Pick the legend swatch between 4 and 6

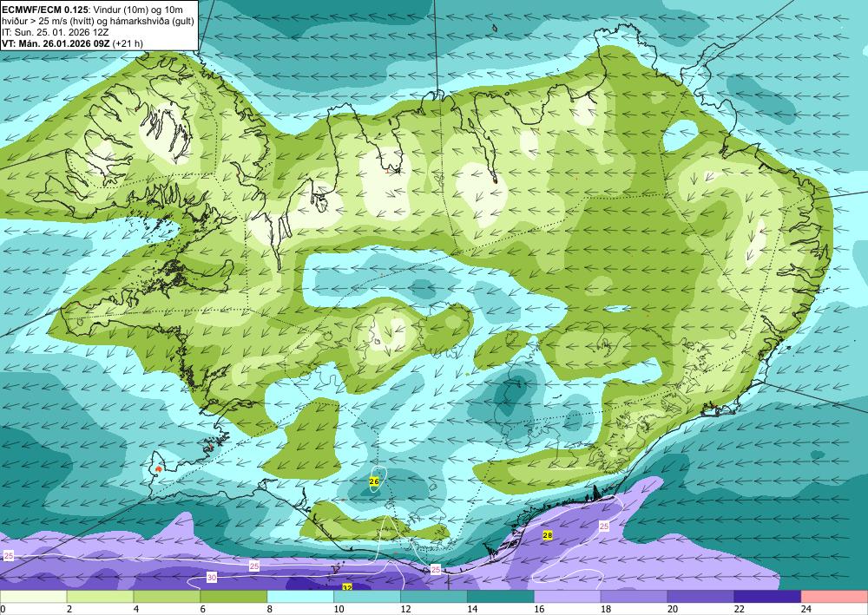click(167, 596)
